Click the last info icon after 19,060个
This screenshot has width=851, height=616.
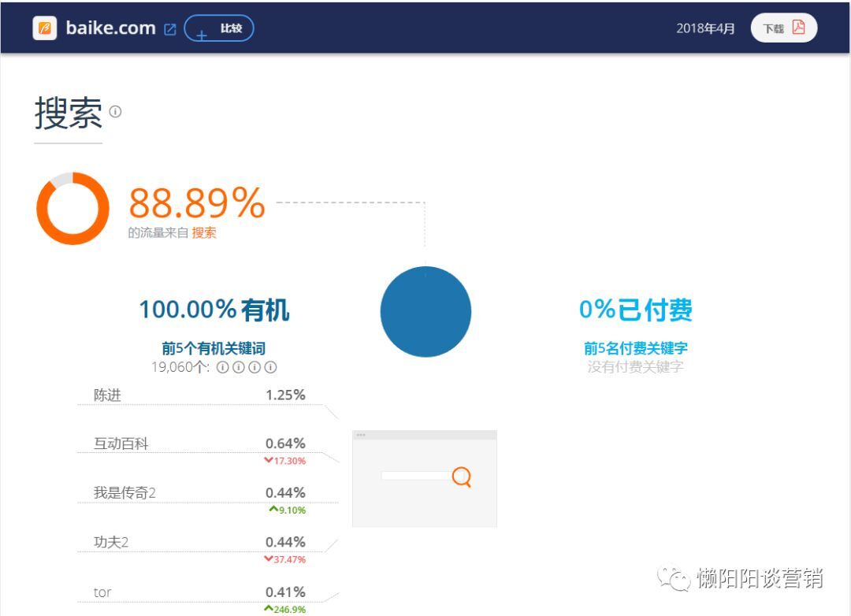tap(270, 367)
